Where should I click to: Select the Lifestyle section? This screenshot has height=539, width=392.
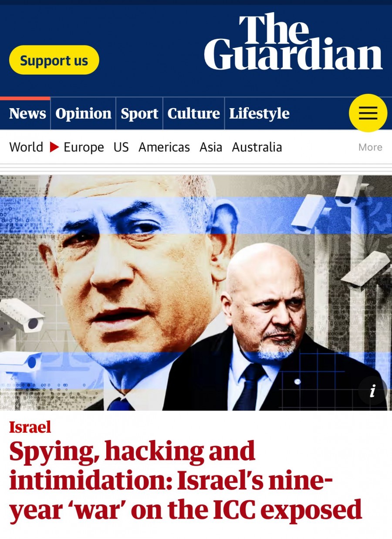click(259, 113)
